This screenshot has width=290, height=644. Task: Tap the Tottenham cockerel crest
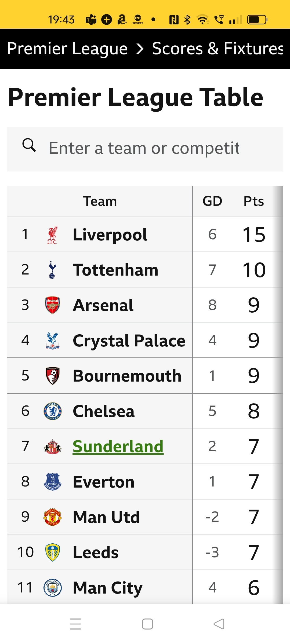52,270
